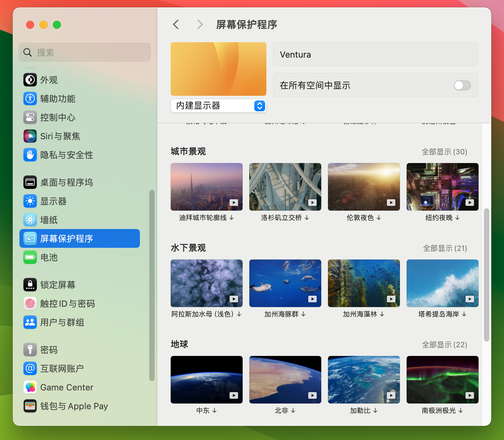Open 电池 settings in sidebar
The width and height of the screenshot is (504, 440).
(48, 258)
